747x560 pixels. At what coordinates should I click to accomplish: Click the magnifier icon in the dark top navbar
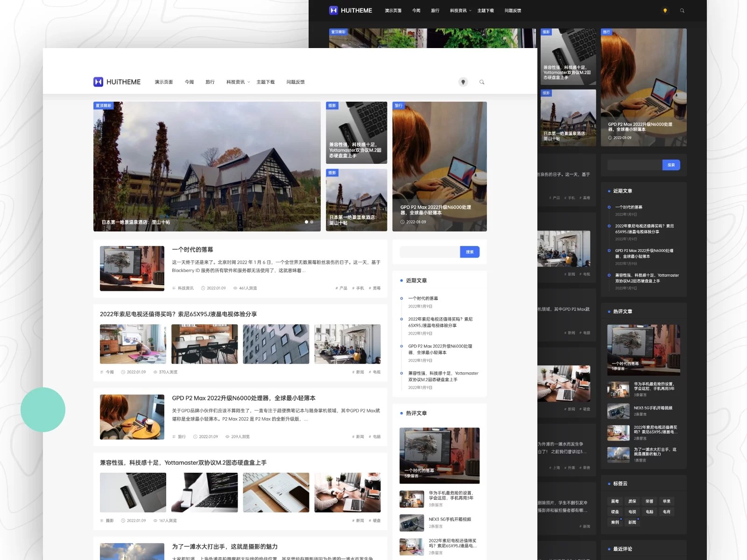(681, 10)
